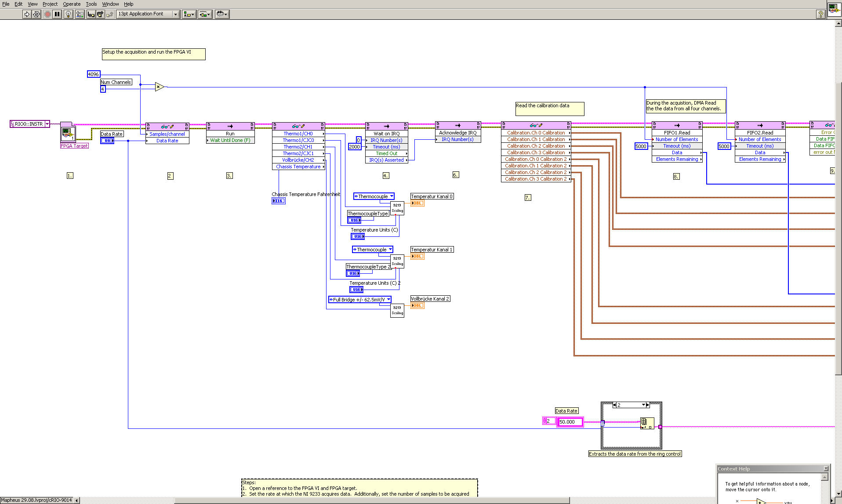Open the Reorder dropdown in toolbar
842x504 pixels.
pyautogui.click(x=222, y=14)
